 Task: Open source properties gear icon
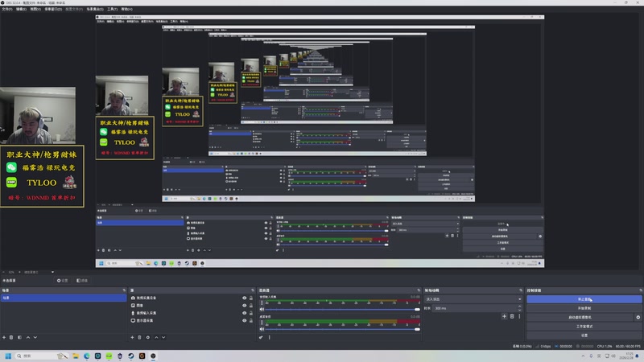click(148, 337)
